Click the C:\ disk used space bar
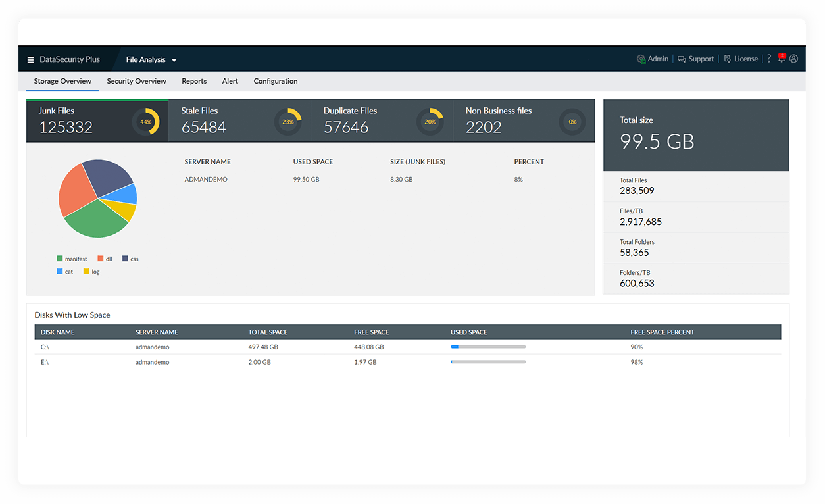The height and width of the screenshot is (504, 825). pyautogui.click(x=488, y=347)
